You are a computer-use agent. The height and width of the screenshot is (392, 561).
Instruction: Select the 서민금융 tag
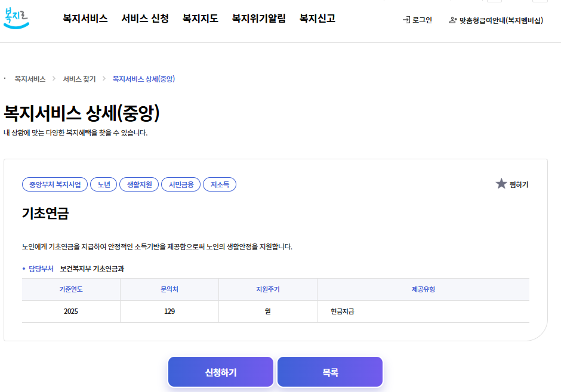pos(181,184)
